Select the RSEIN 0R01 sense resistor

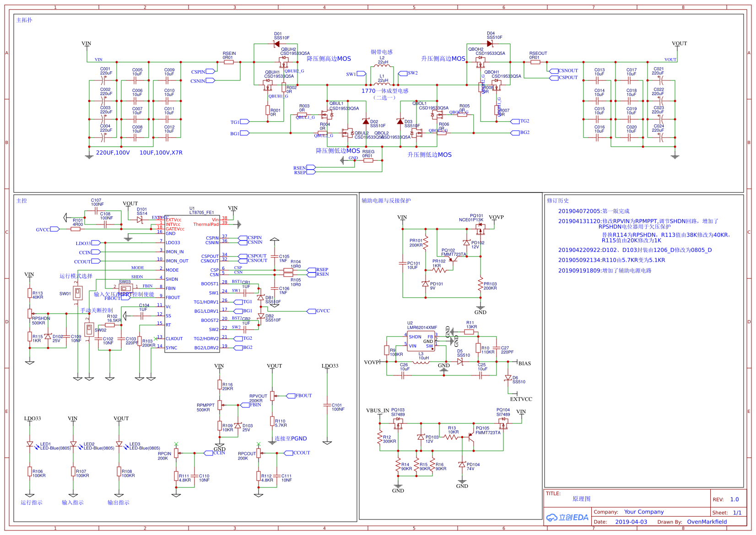229,62
